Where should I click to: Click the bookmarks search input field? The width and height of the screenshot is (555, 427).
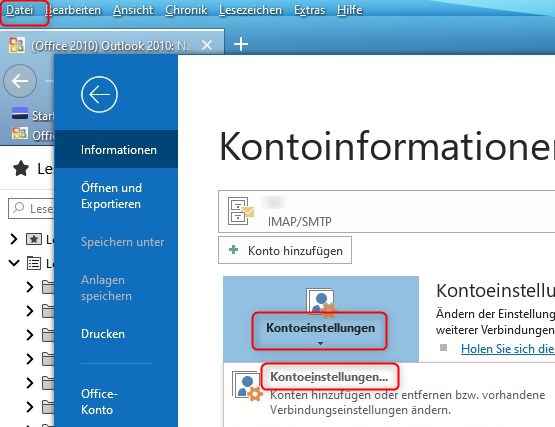pyautogui.click(x=31, y=208)
